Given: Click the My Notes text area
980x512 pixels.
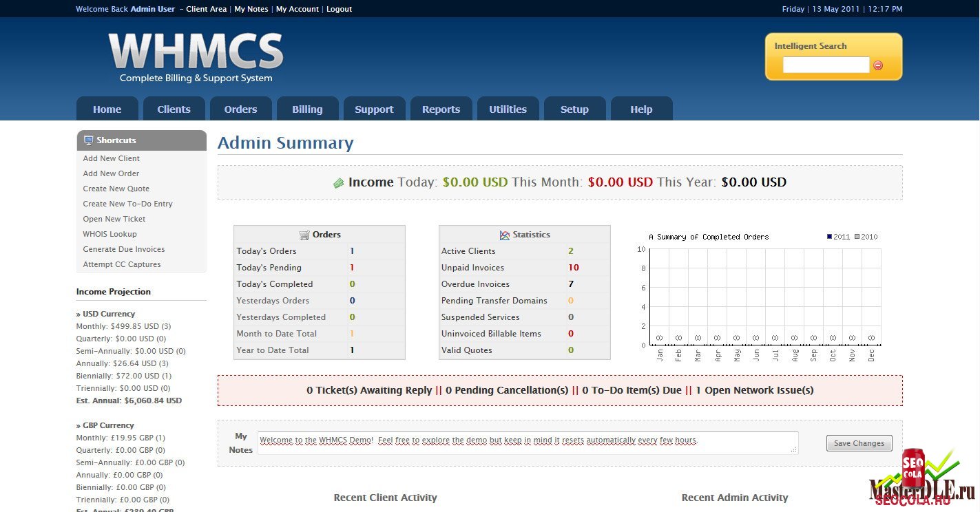Looking at the screenshot, I should (x=528, y=442).
